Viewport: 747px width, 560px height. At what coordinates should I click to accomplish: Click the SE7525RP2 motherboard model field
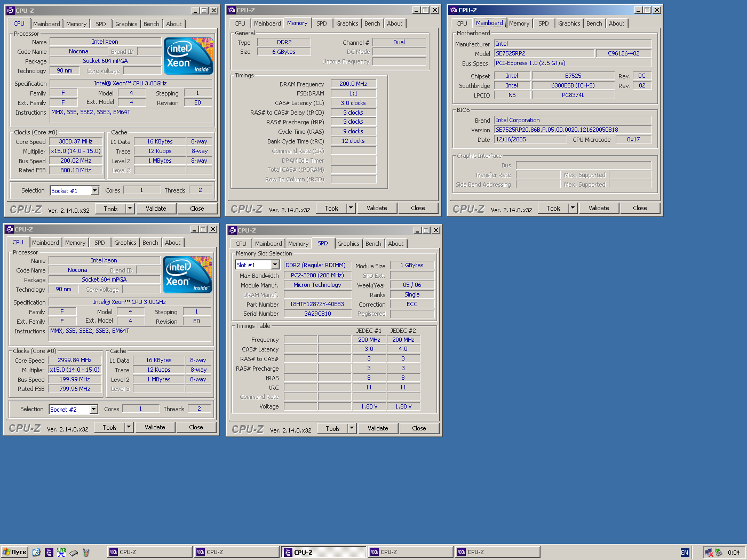(x=544, y=53)
